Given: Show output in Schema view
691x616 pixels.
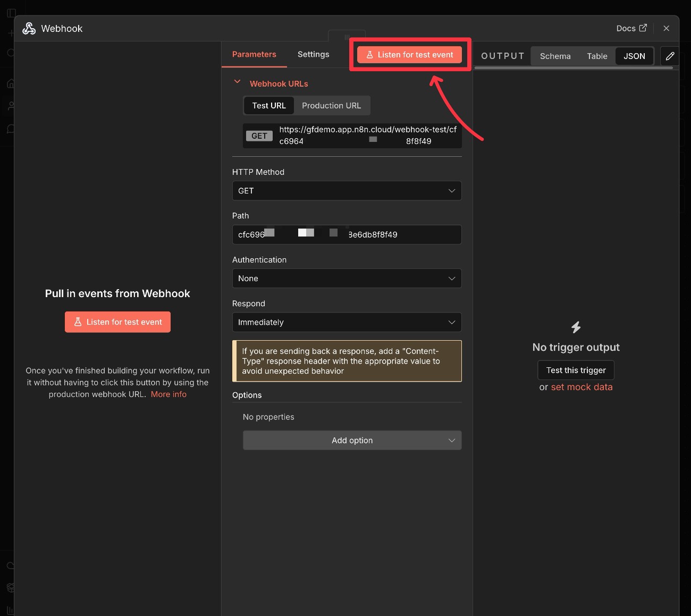Looking at the screenshot, I should 555,56.
